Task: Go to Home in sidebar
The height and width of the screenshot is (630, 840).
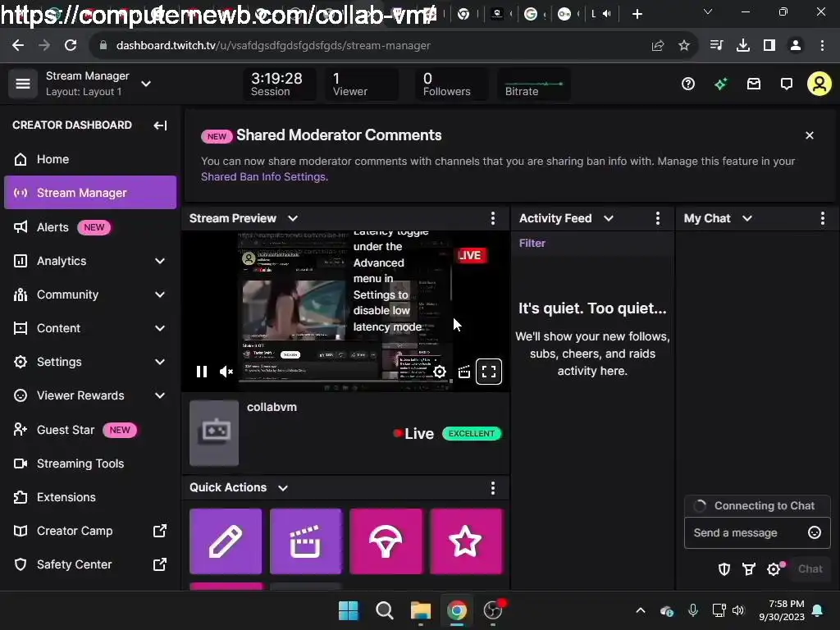Action: coord(90,159)
